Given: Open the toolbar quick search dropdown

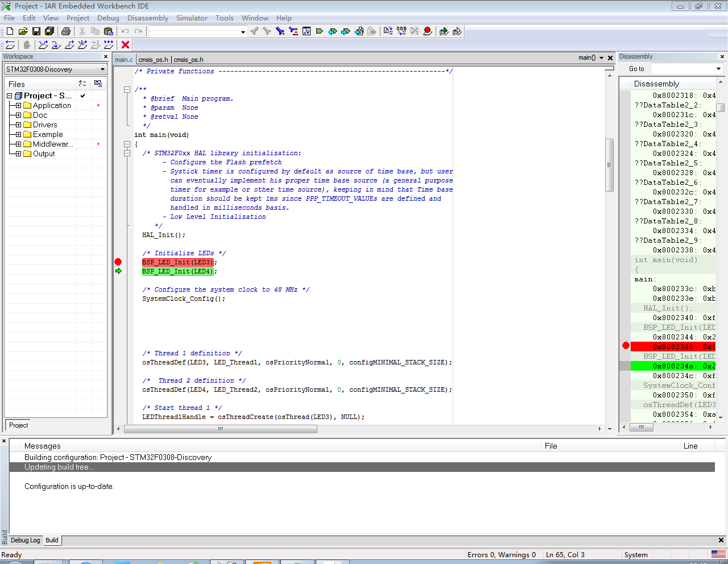Looking at the screenshot, I should point(243,32).
